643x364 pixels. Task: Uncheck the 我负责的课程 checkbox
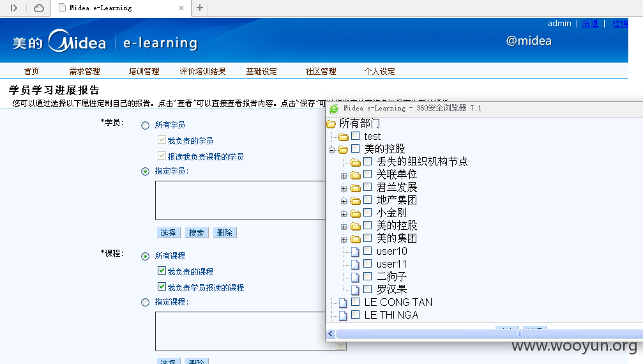(x=162, y=271)
